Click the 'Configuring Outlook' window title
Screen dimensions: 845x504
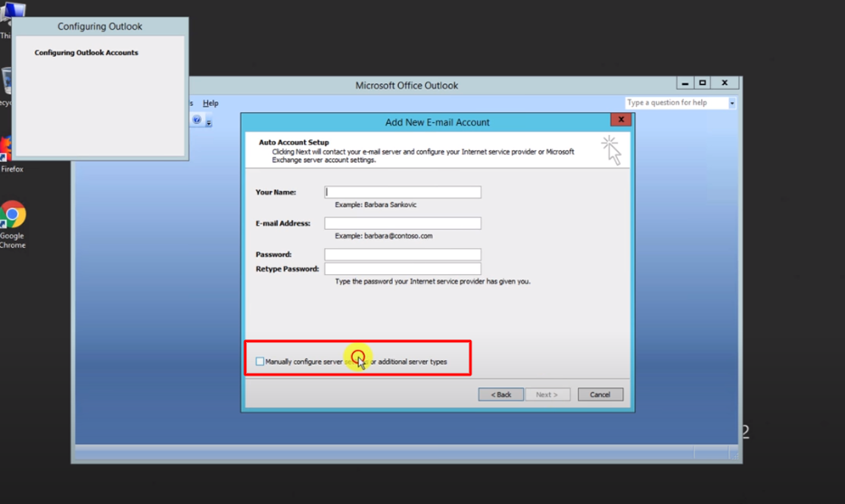click(100, 26)
